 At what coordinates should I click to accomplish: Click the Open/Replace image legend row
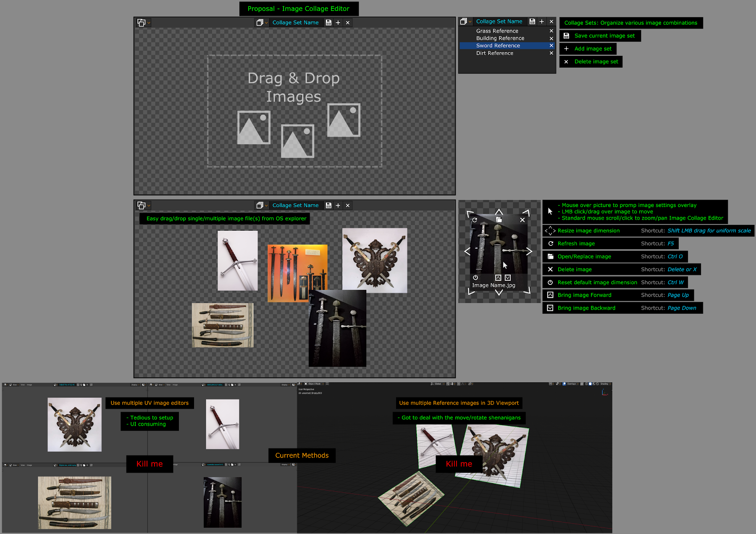615,257
